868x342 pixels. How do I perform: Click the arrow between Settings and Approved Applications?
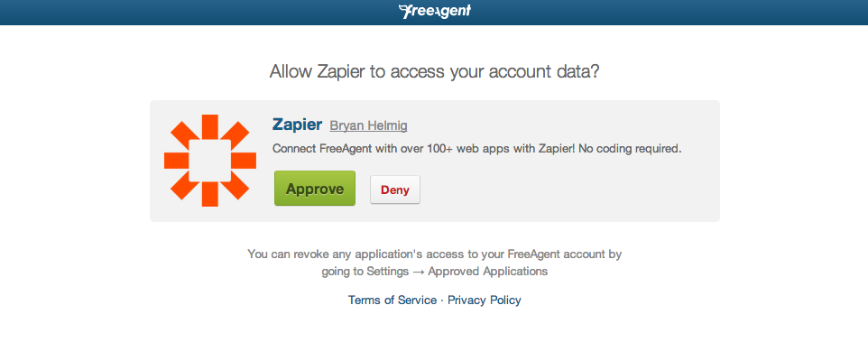coord(419,272)
